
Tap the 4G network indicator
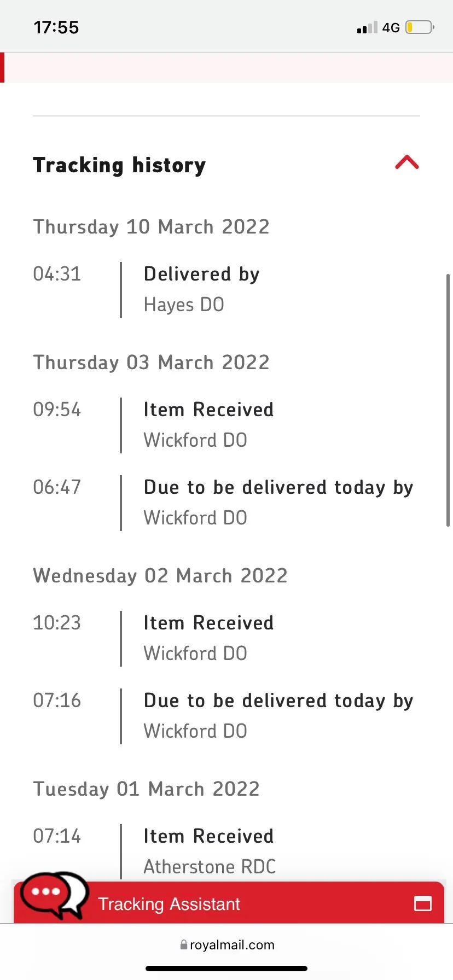point(391,27)
